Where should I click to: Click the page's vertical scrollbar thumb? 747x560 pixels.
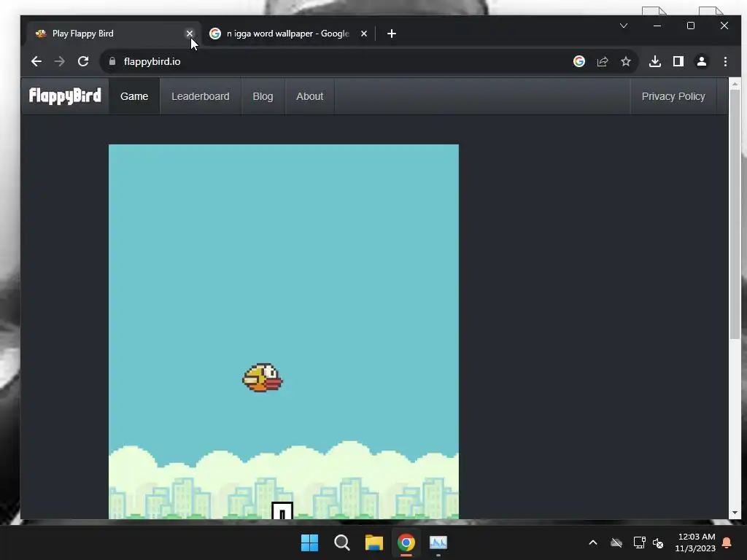tap(735, 214)
